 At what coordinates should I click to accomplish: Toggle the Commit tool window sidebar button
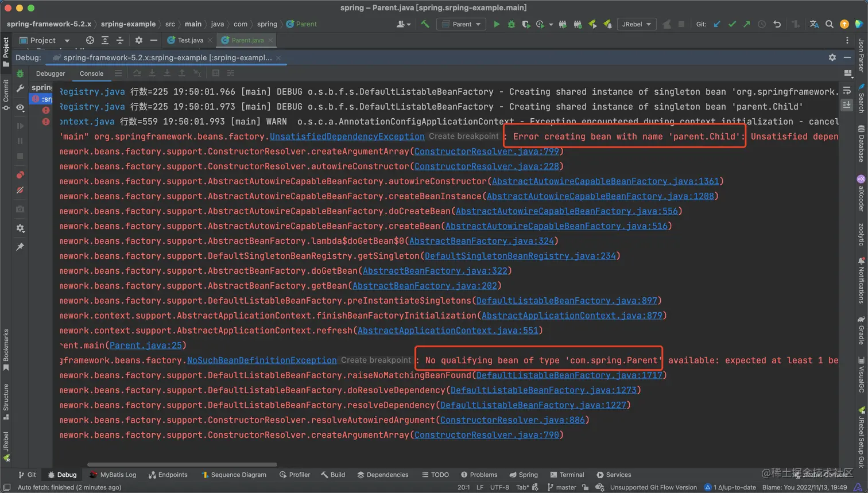coord(6,95)
